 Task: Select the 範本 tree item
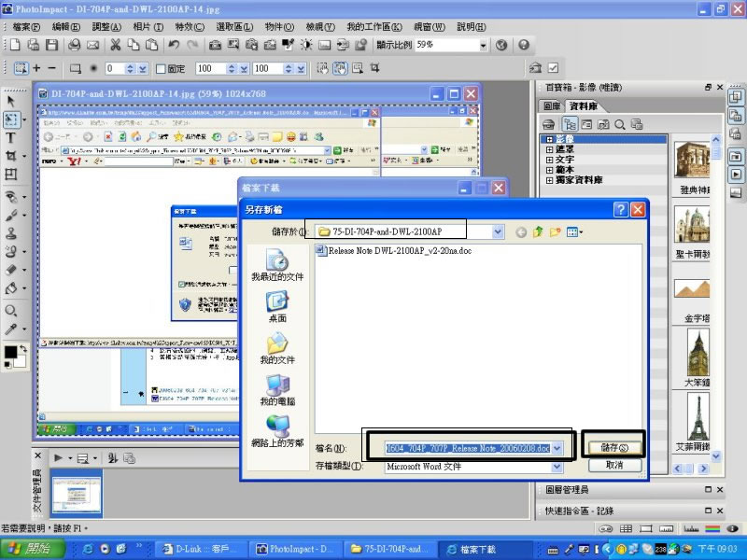[x=565, y=170]
